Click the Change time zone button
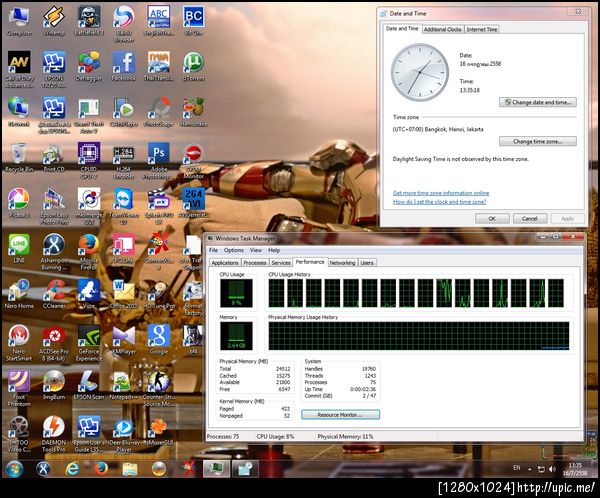The image size is (600, 498). click(x=538, y=141)
